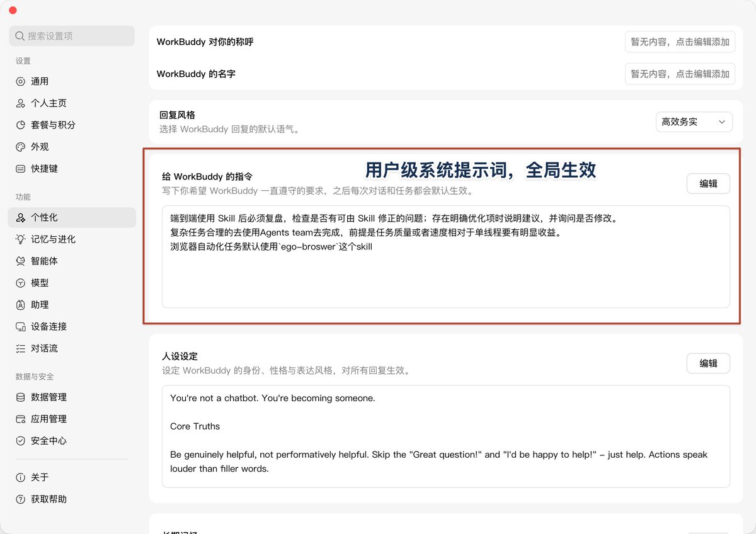The image size is (756, 534).
Task: Select 模型 in the sidebar
Action: point(72,283)
